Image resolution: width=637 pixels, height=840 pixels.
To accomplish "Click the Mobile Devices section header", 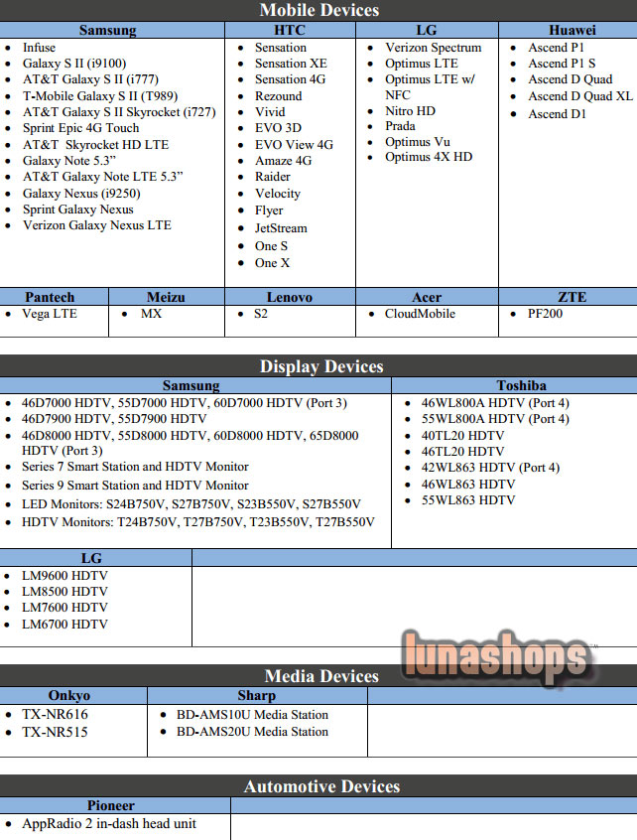I will pos(319,10).
